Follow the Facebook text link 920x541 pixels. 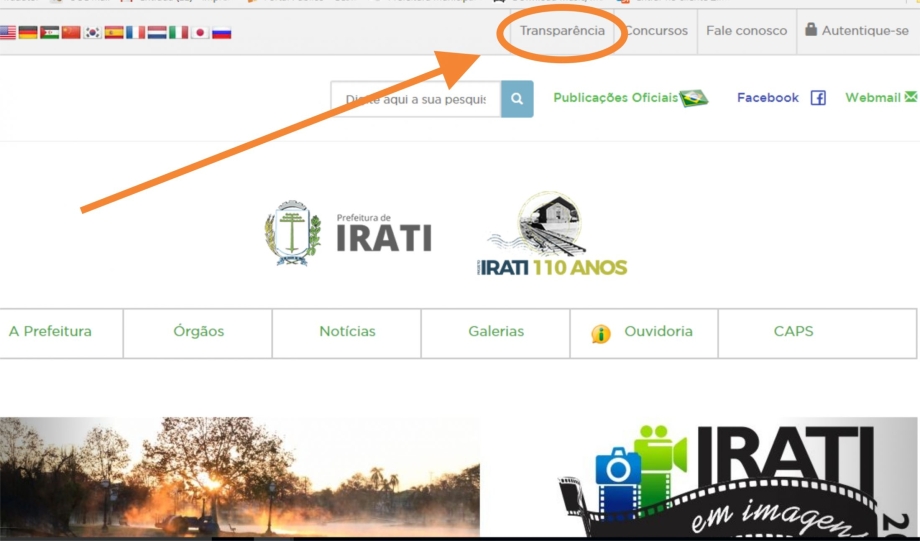click(767, 97)
